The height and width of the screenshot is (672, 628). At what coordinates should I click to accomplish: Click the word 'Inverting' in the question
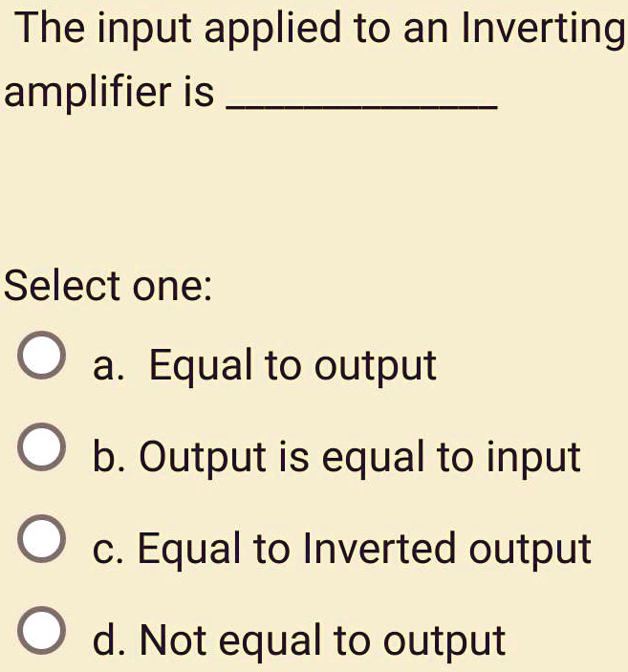pos(544,29)
